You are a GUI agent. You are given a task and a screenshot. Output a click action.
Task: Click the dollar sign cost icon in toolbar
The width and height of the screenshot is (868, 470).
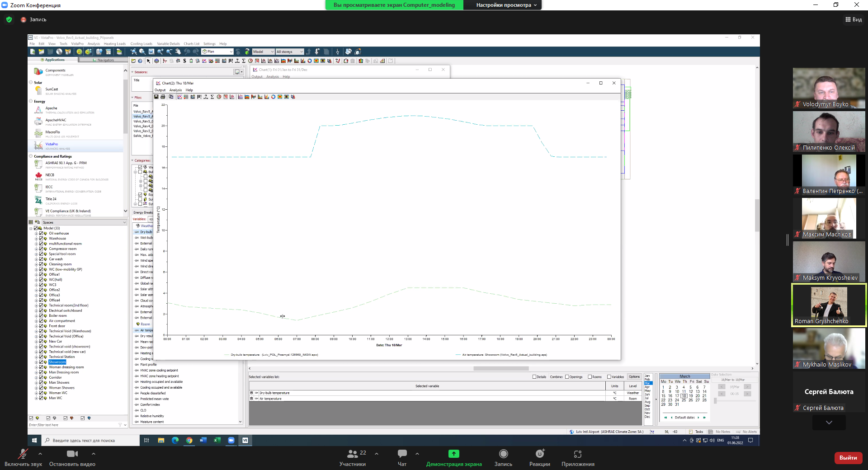click(x=184, y=61)
